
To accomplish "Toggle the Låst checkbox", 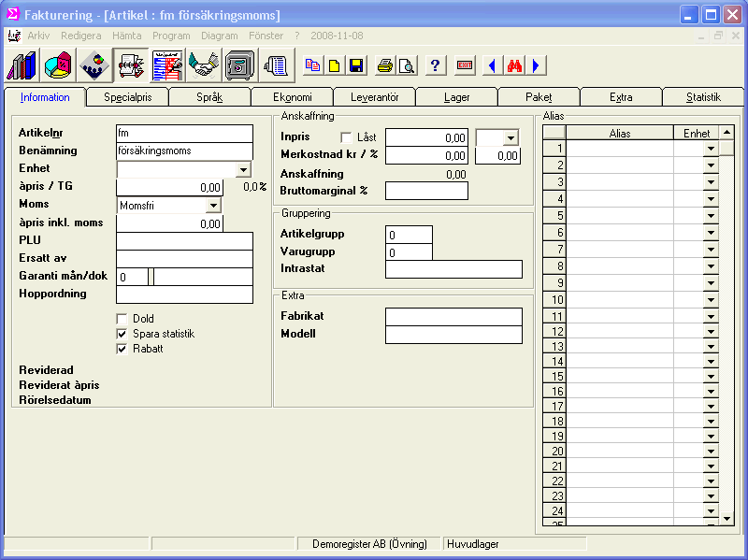I will pos(347,137).
